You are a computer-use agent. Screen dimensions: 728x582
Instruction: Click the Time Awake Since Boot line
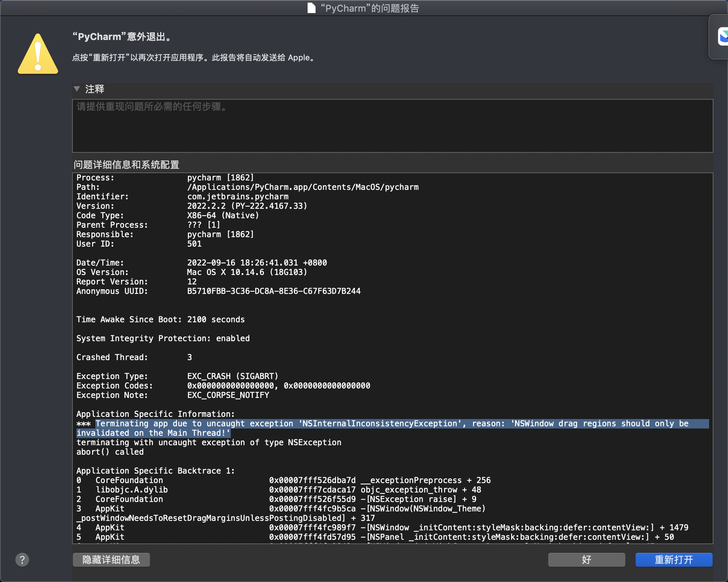pos(161,320)
